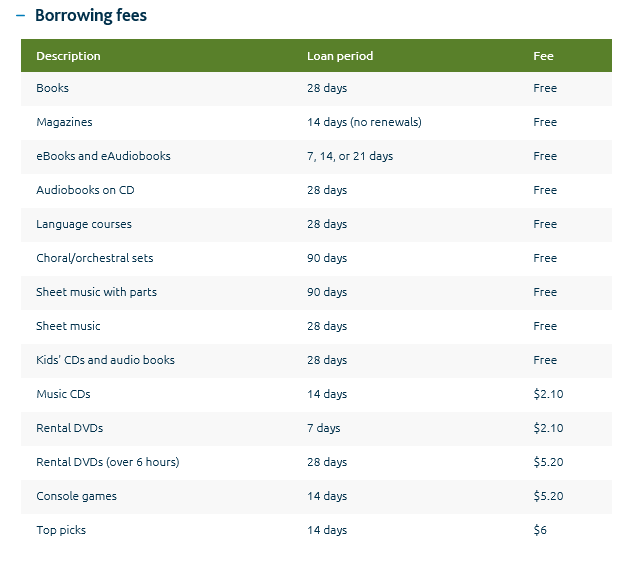Click the Borrowing fees heading
Screen dimensions: 623x562
(x=91, y=16)
